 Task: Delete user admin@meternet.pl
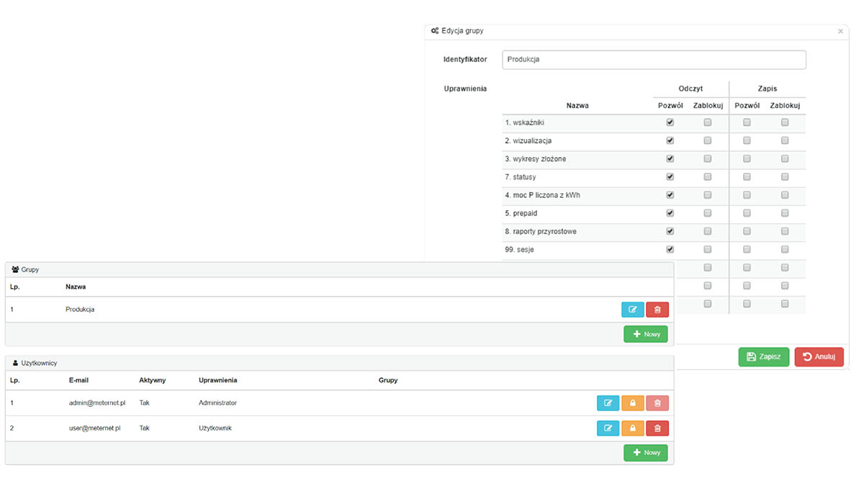[x=657, y=403]
